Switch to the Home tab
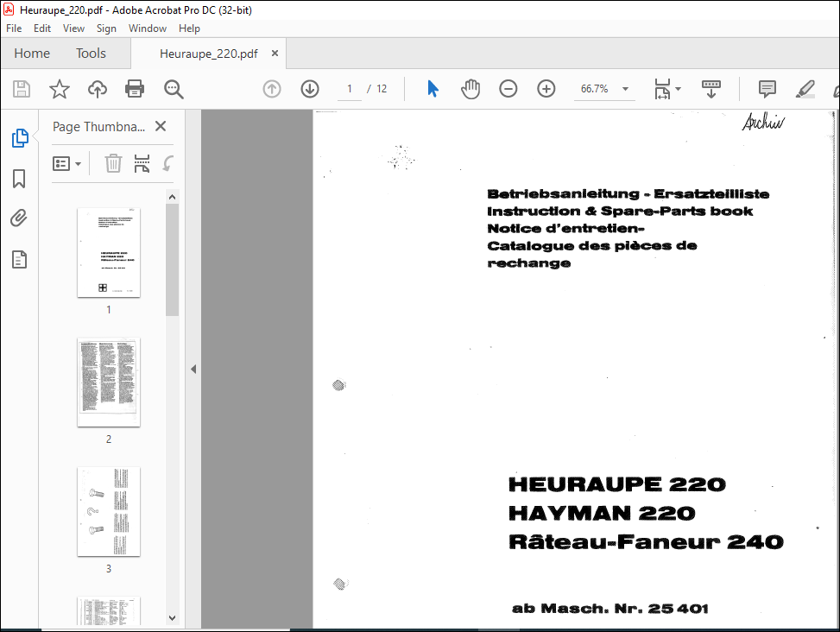Viewport: 840px width, 632px height. pos(32,53)
